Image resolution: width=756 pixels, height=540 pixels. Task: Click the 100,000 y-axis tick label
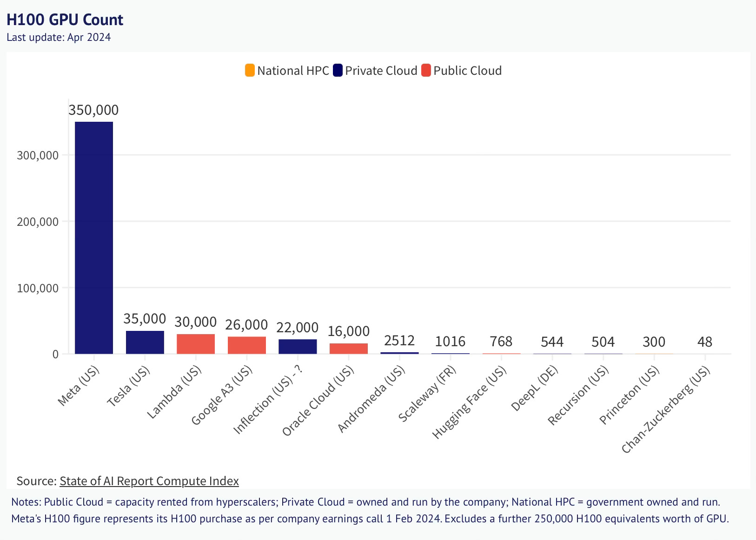(38, 288)
